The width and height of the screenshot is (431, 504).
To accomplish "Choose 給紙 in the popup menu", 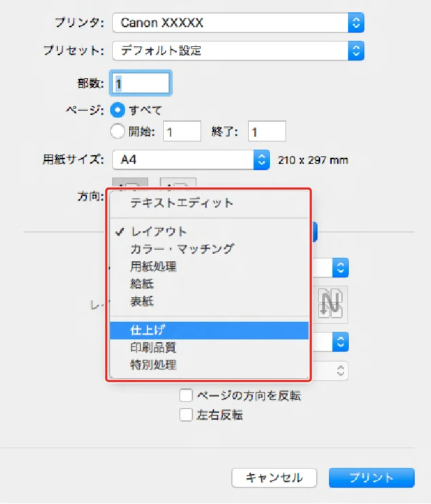I will [x=209, y=284].
